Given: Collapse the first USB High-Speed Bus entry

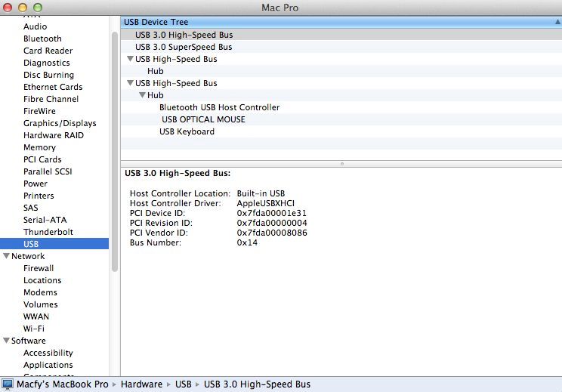Looking at the screenshot, I should [131, 59].
